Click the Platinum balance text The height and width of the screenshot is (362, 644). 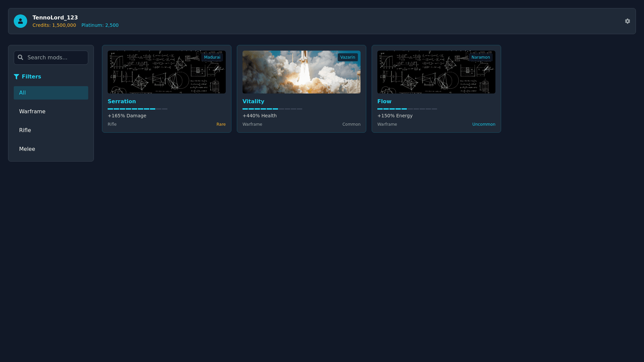[x=100, y=25]
